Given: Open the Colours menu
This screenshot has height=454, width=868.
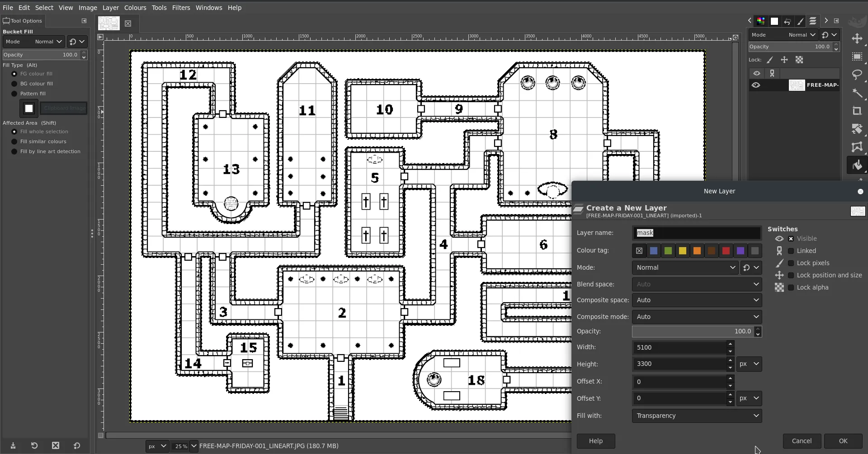Looking at the screenshot, I should (135, 8).
